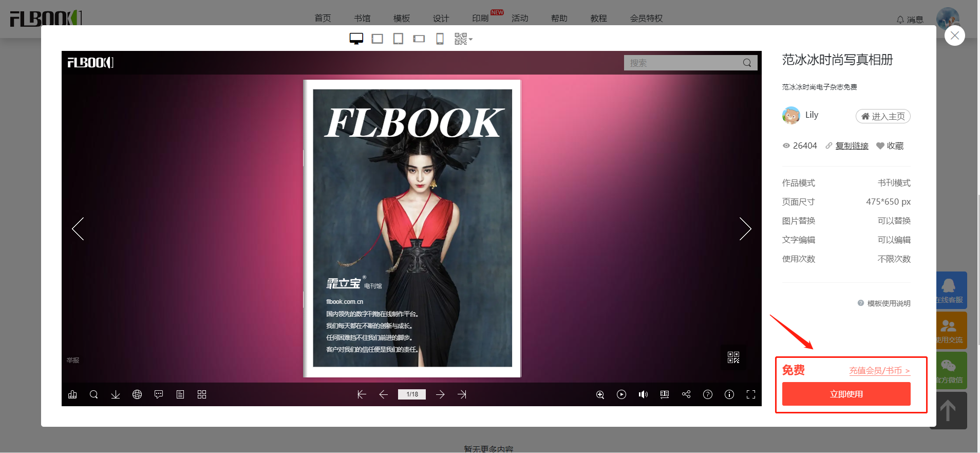The width and height of the screenshot is (980, 453).
Task: Open the comments speech bubble icon
Action: click(159, 394)
